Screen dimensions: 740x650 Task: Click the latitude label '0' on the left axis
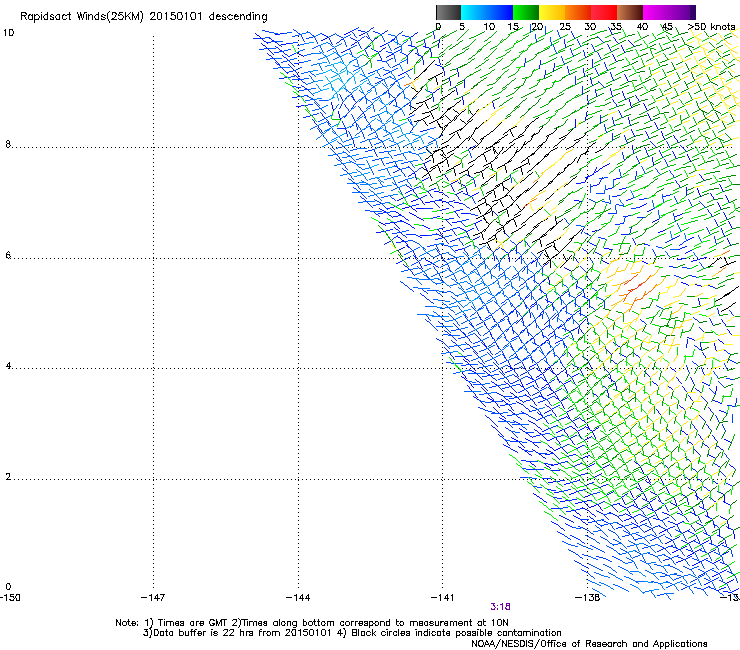(8, 587)
